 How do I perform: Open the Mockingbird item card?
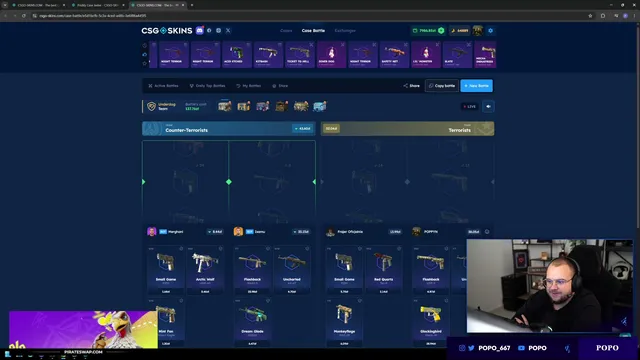tap(431, 322)
